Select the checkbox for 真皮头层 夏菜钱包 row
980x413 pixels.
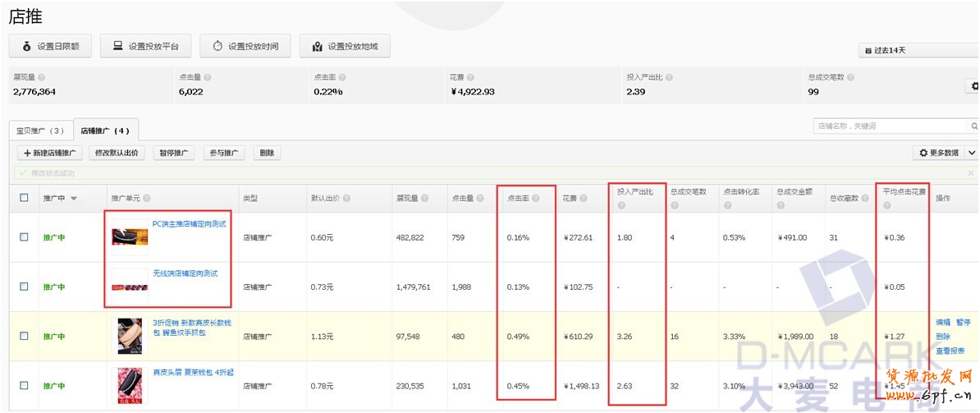24,385
